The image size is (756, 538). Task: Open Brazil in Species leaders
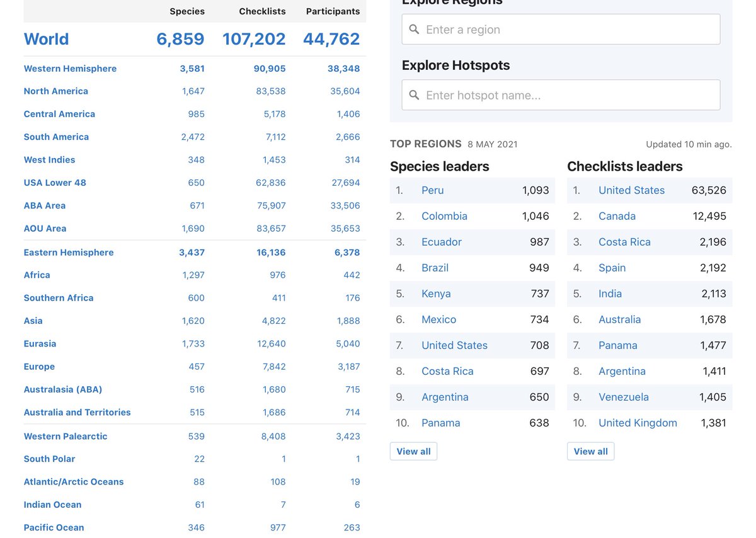pyautogui.click(x=435, y=268)
